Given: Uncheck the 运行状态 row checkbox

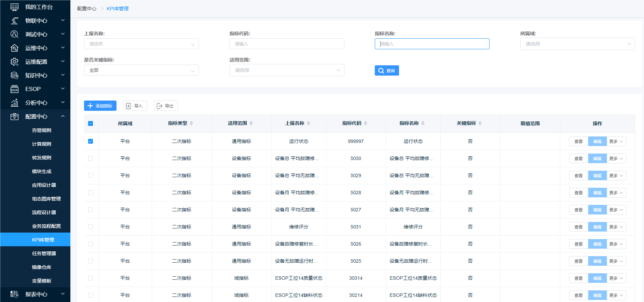Looking at the screenshot, I should (91, 141).
